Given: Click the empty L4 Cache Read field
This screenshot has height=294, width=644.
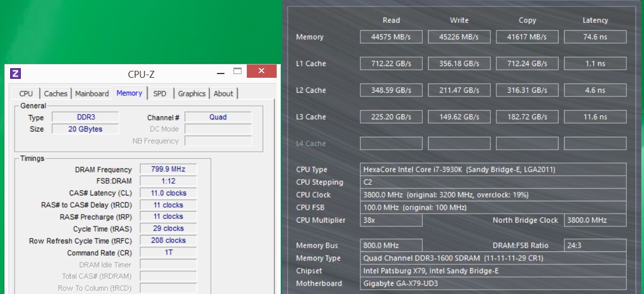Looking at the screenshot, I should [x=391, y=143].
